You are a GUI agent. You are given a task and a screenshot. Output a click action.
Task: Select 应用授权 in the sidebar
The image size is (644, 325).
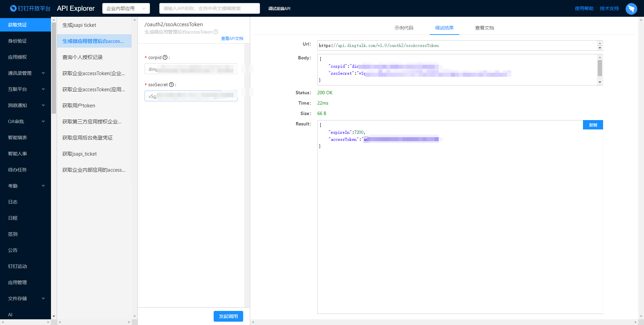click(25, 57)
